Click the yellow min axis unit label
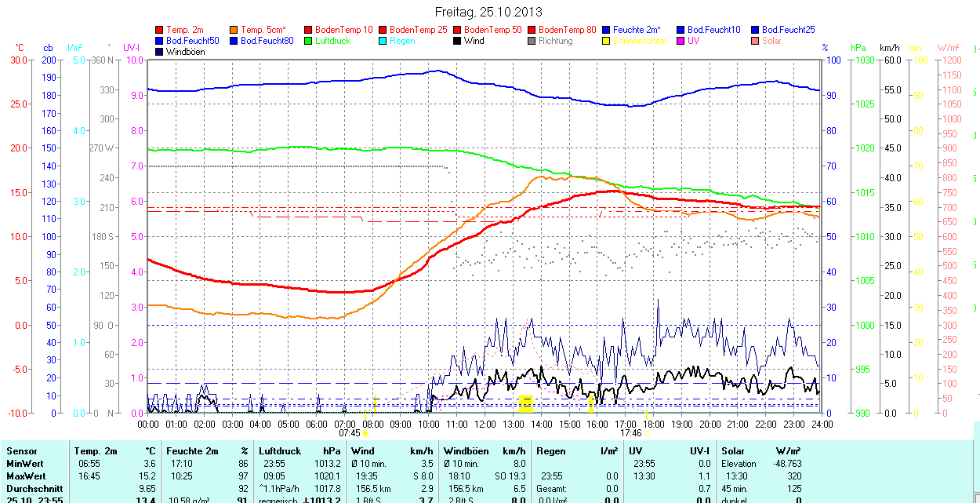The width and height of the screenshot is (980, 503). [915, 49]
